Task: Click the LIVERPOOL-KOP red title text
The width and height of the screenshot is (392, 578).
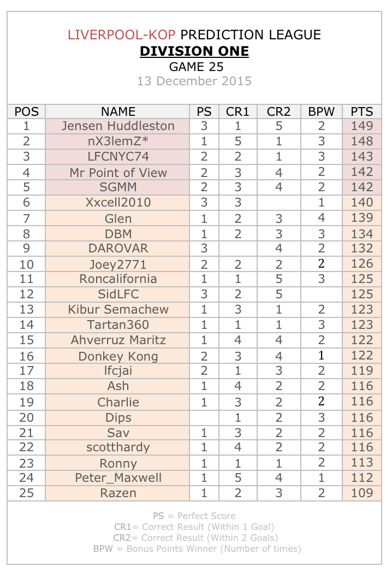Action: point(122,34)
